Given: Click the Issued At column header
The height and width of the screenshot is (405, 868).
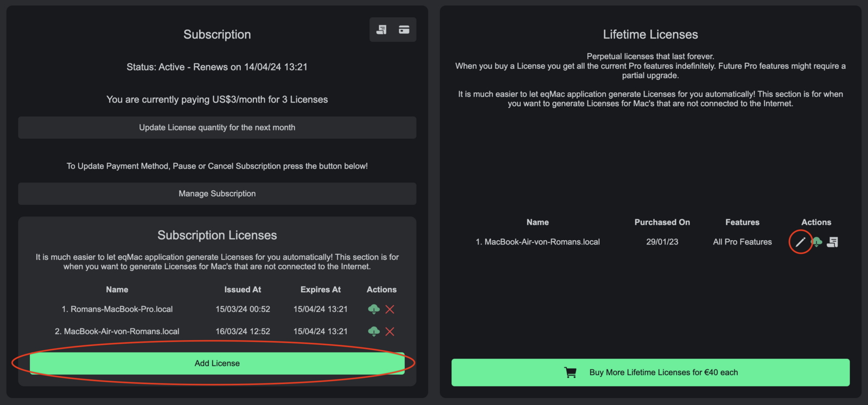Looking at the screenshot, I should point(242,290).
